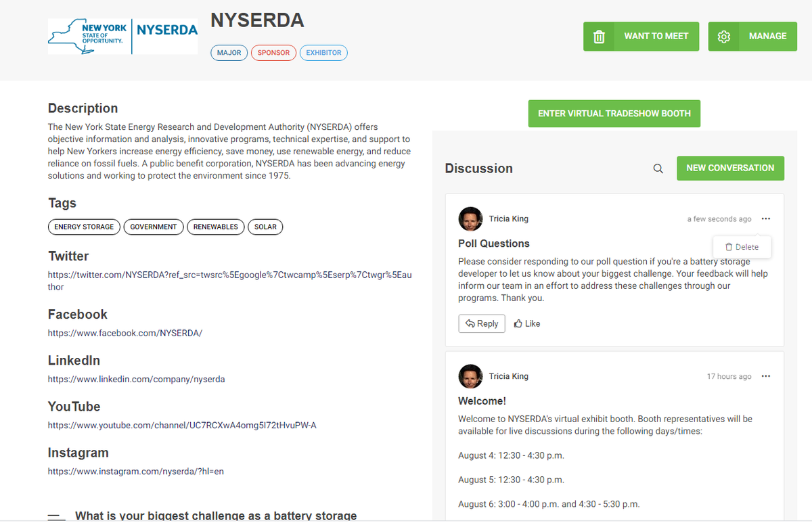Click the NYSERDA page title heading
This screenshot has height=525, width=812.
pyautogui.click(x=257, y=20)
